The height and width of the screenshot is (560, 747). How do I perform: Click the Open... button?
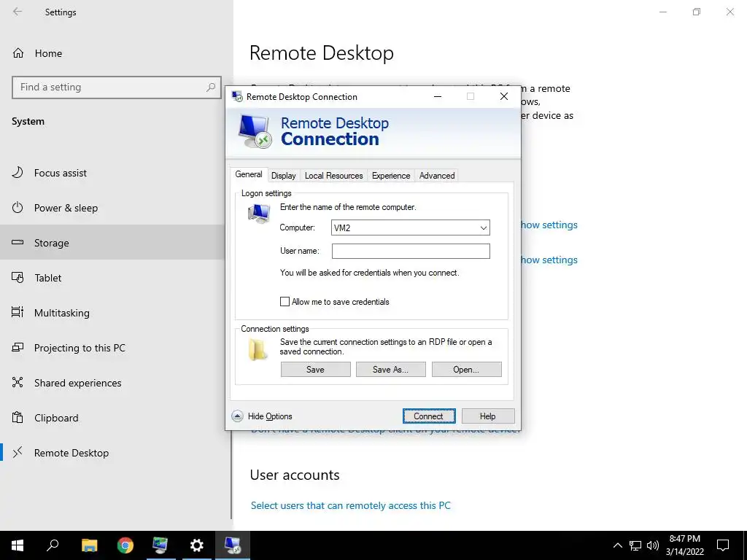coord(466,370)
